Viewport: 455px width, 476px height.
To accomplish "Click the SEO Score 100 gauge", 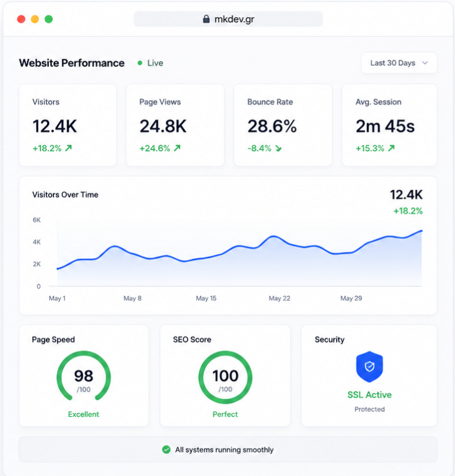I will (x=225, y=377).
